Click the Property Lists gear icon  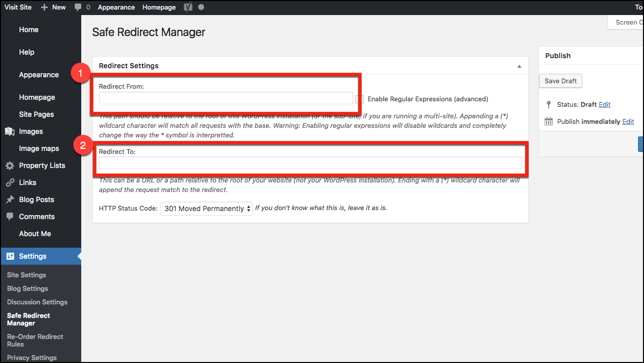click(x=10, y=165)
